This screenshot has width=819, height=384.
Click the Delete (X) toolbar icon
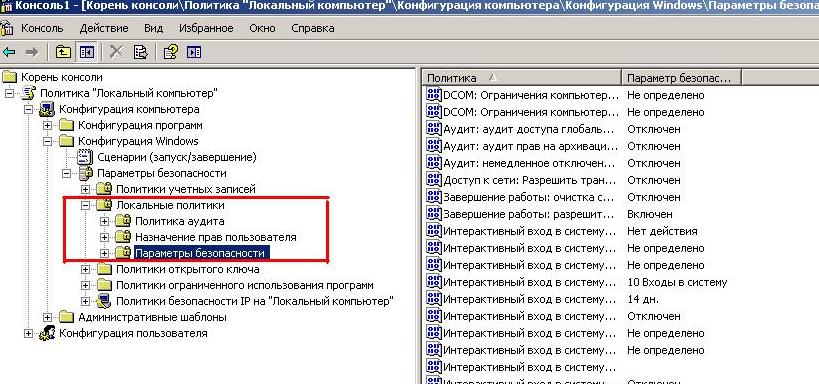[116, 52]
